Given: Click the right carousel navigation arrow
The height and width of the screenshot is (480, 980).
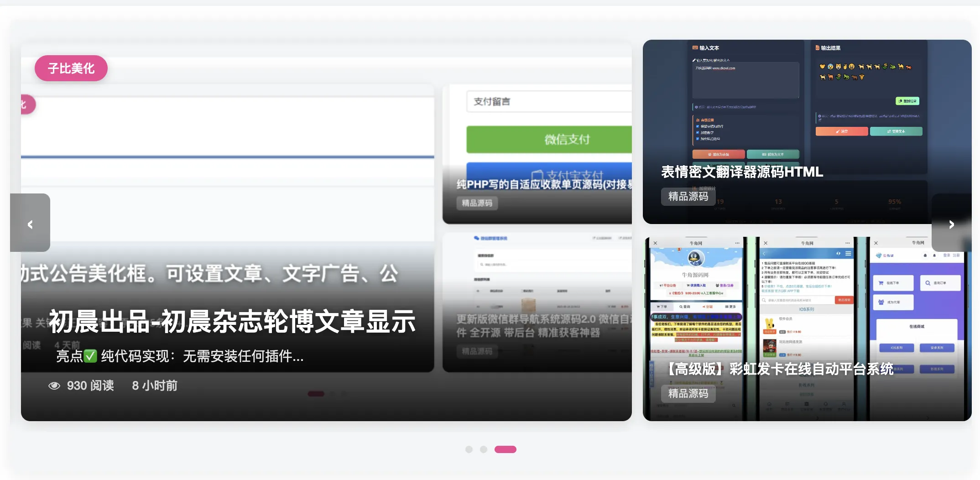Looking at the screenshot, I should coord(951,224).
